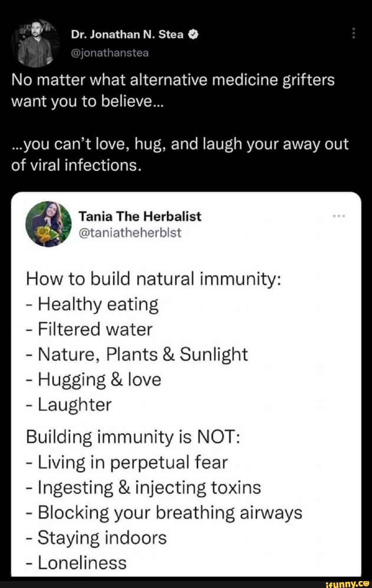Viewport: 372px width, 588px height.
Task: Click the 'Loneliness' list item
Action: tap(76, 561)
